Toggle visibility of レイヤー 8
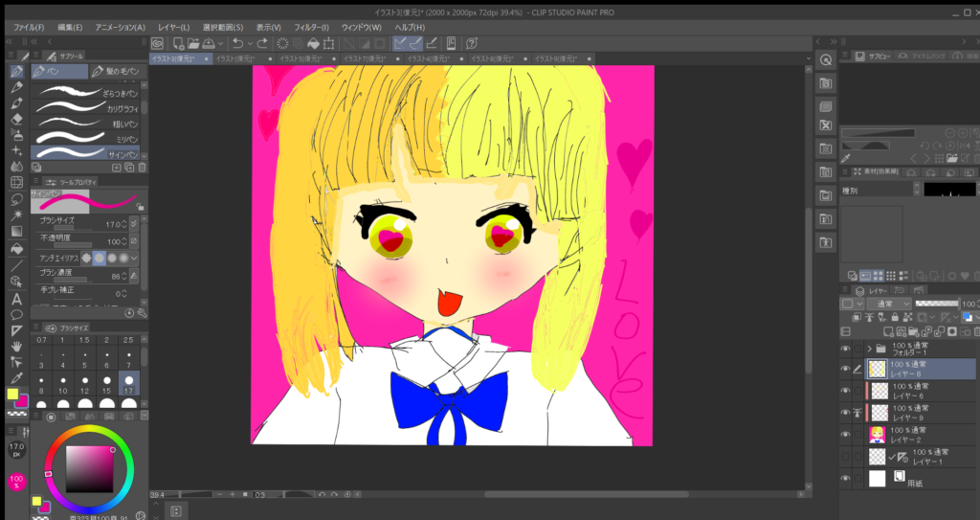 click(x=846, y=370)
